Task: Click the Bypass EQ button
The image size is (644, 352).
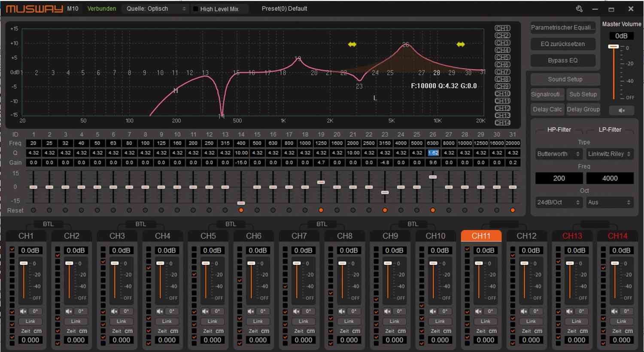Action: tap(563, 61)
